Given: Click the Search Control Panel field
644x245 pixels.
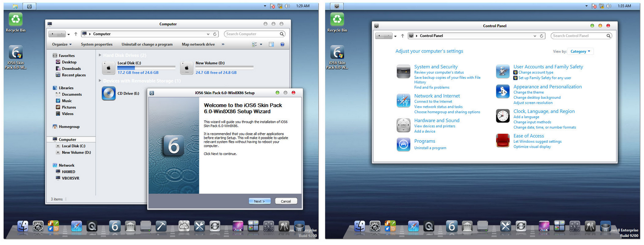Looking at the screenshot, I should [x=582, y=36].
